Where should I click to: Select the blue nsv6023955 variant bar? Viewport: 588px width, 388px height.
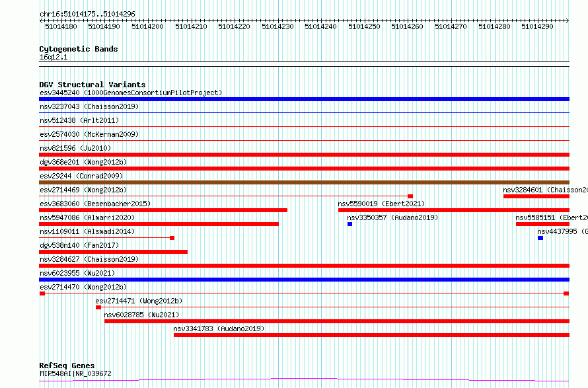304,280
